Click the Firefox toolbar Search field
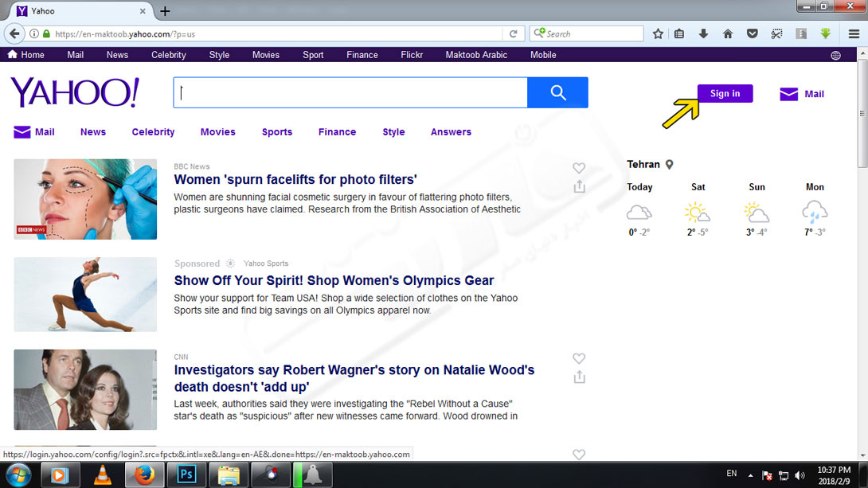 tap(586, 33)
